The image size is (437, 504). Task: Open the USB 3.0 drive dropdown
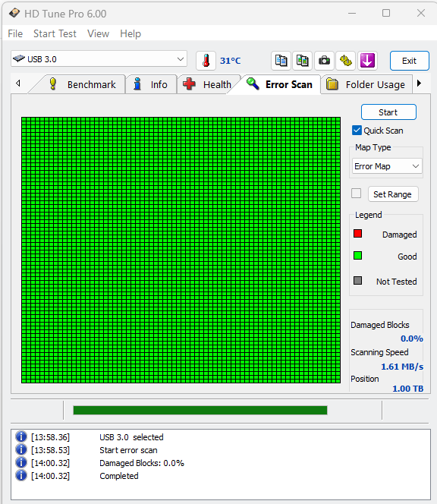click(x=99, y=58)
